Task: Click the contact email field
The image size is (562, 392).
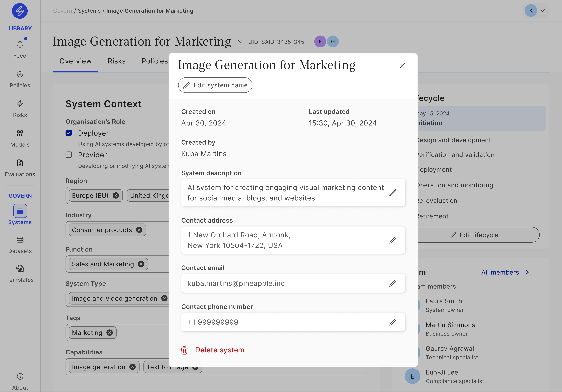Action: (293, 283)
